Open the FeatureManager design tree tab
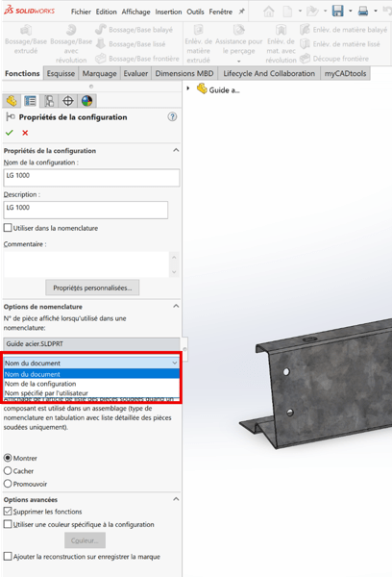392x577 pixels. [x=12, y=100]
